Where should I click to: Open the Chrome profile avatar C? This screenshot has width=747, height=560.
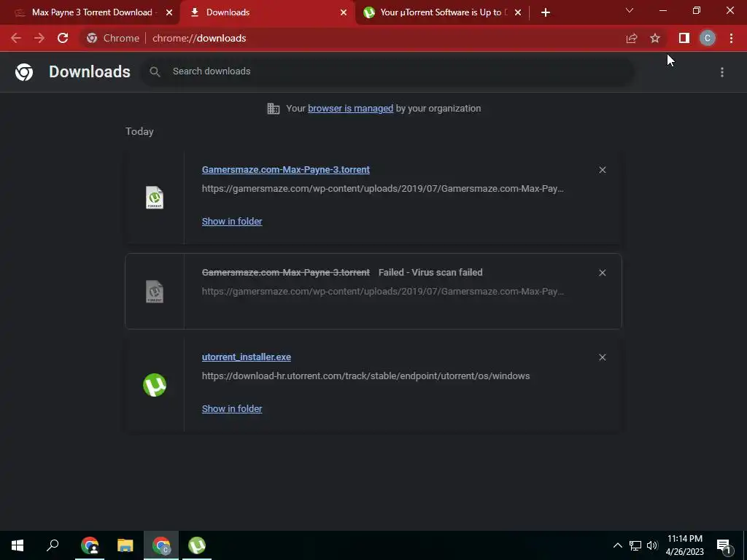tap(708, 38)
